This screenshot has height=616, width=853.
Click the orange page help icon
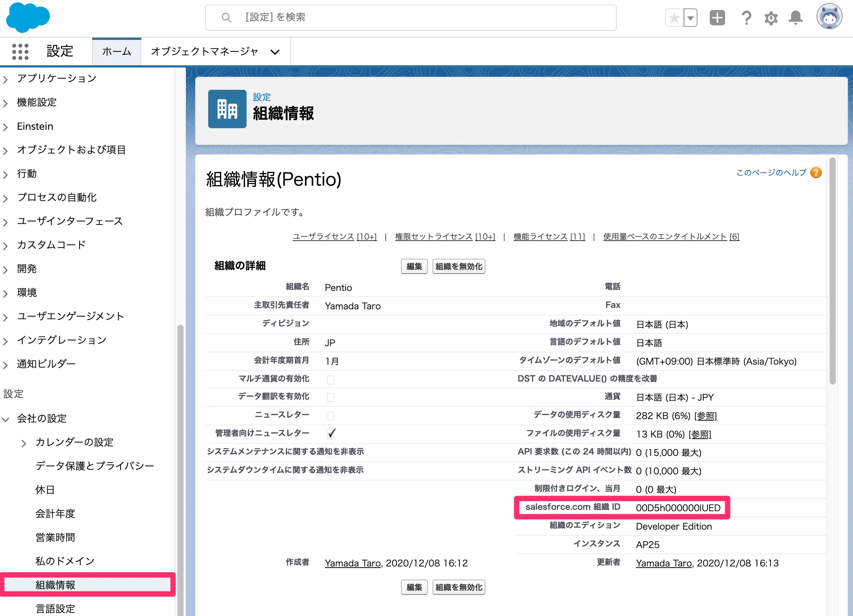(816, 173)
